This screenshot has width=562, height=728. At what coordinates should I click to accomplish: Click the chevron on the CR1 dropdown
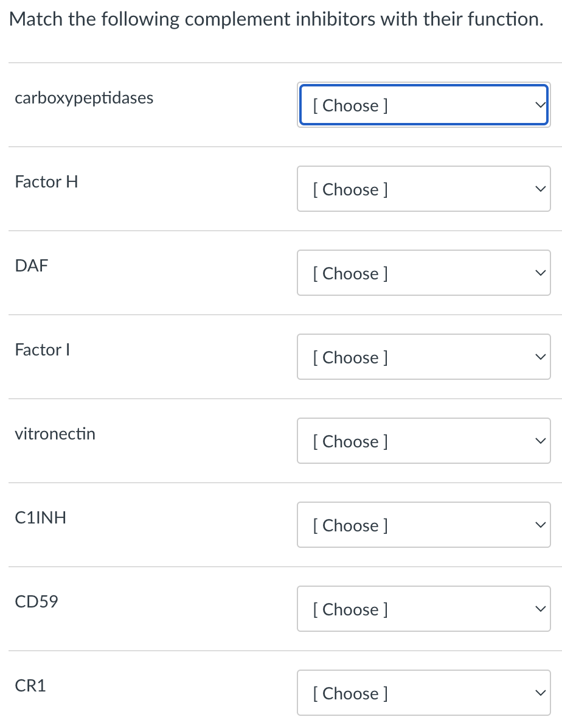point(540,693)
